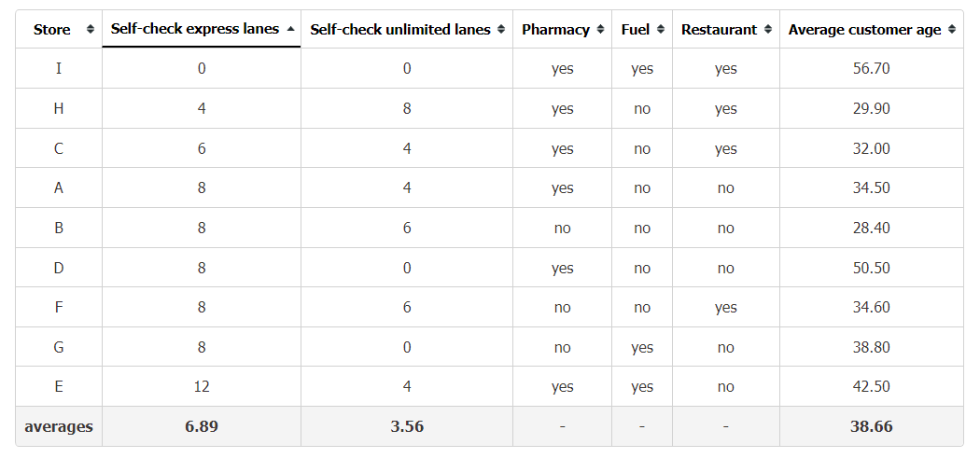Select the Pharmacy column header label

click(x=555, y=29)
